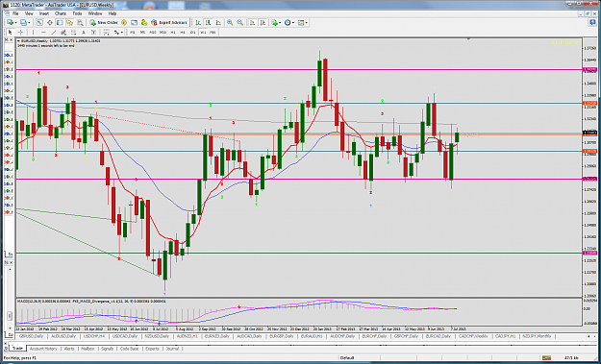Open the Help menu
The width and height of the screenshot is (601, 364).
[113, 13]
